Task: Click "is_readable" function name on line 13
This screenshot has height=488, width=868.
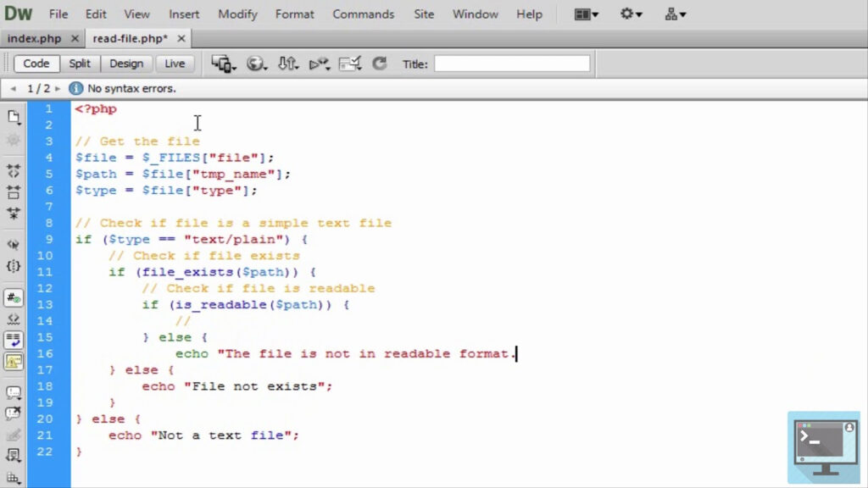Action: (x=220, y=305)
